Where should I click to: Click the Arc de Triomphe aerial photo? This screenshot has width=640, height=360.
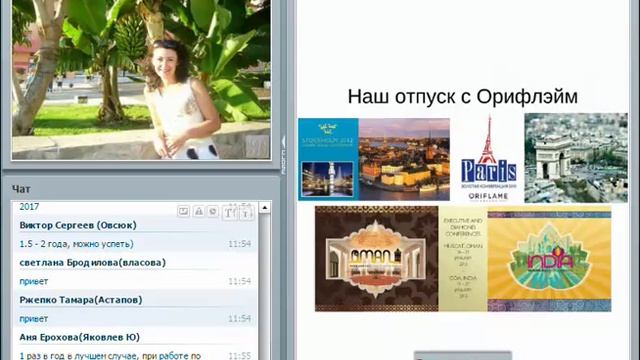(576, 158)
